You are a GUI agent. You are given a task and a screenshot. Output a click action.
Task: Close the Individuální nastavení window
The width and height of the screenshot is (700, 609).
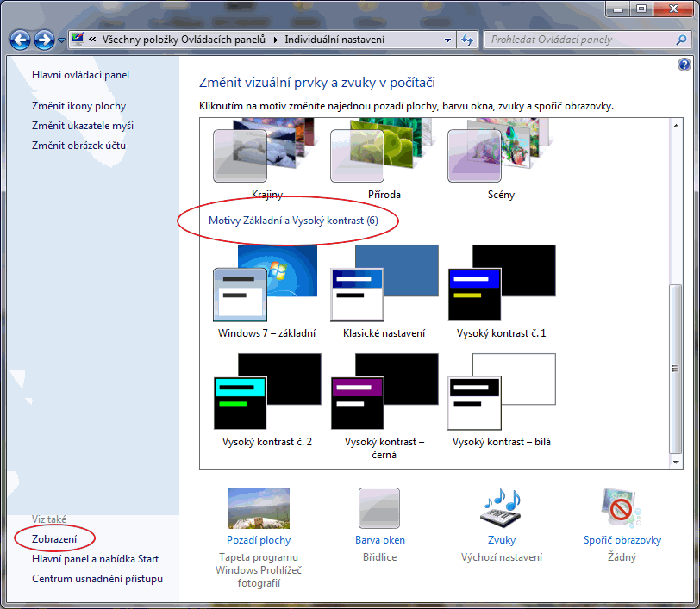[x=673, y=9]
